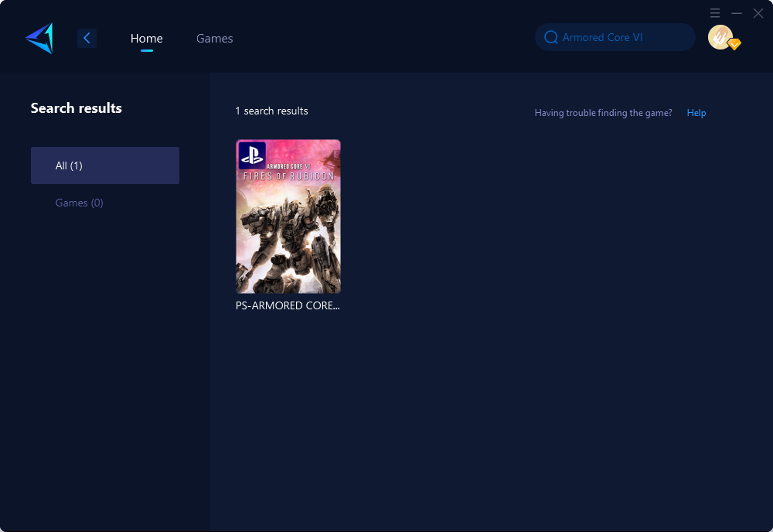The height and width of the screenshot is (532, 773).
Task: Open the hamburger menu icon
Action: tap(715, 13)
